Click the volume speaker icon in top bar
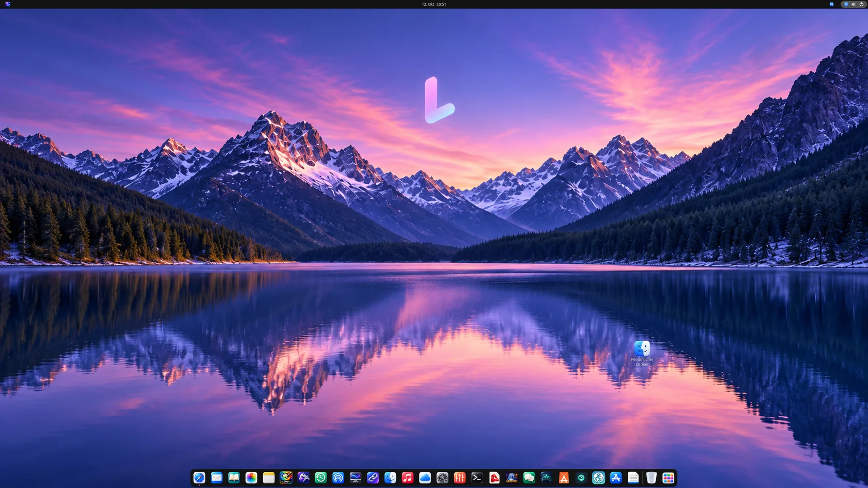Screen dimensions: 868x488 [x=854, y=4]
